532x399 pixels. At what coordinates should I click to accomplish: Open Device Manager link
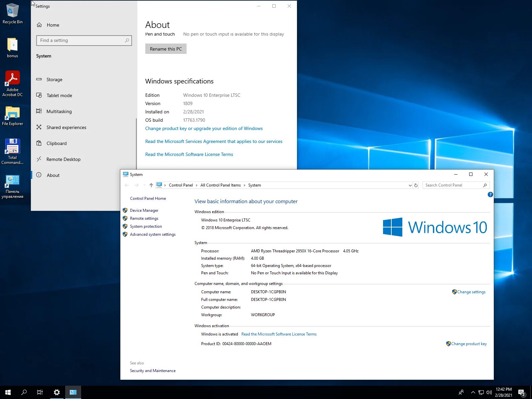pyautogui.click(x=144, y=210)
